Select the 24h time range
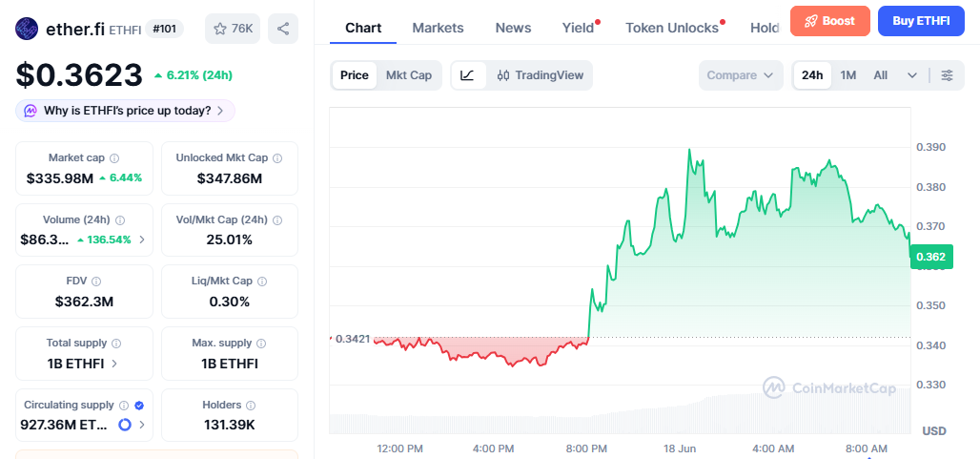The height and width of the screenshot is (459, 980). (x=812, y=75)
